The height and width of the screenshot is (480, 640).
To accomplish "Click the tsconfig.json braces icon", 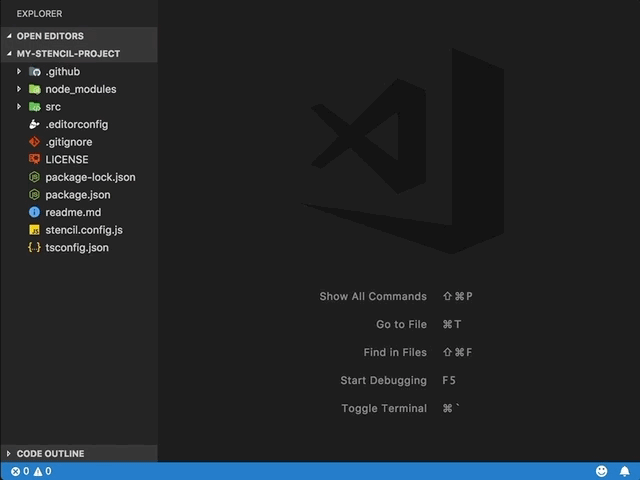I will point(34,247).
